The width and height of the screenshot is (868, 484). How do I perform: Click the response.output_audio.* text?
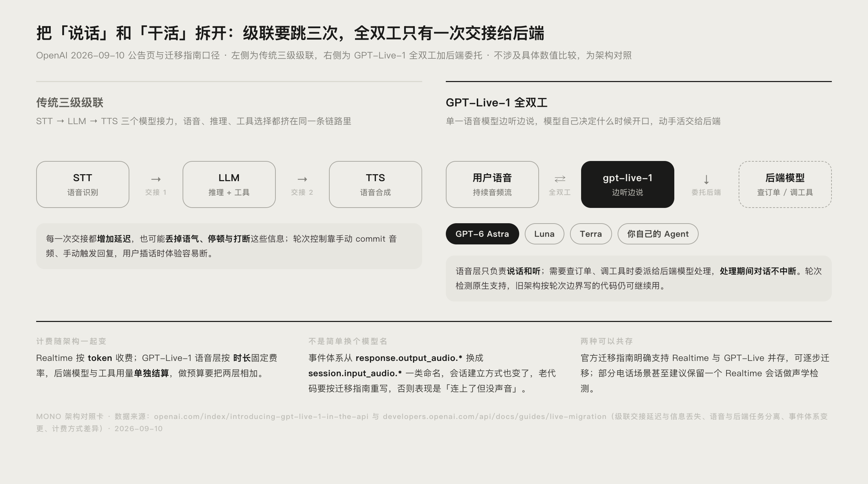pos(409,358)
